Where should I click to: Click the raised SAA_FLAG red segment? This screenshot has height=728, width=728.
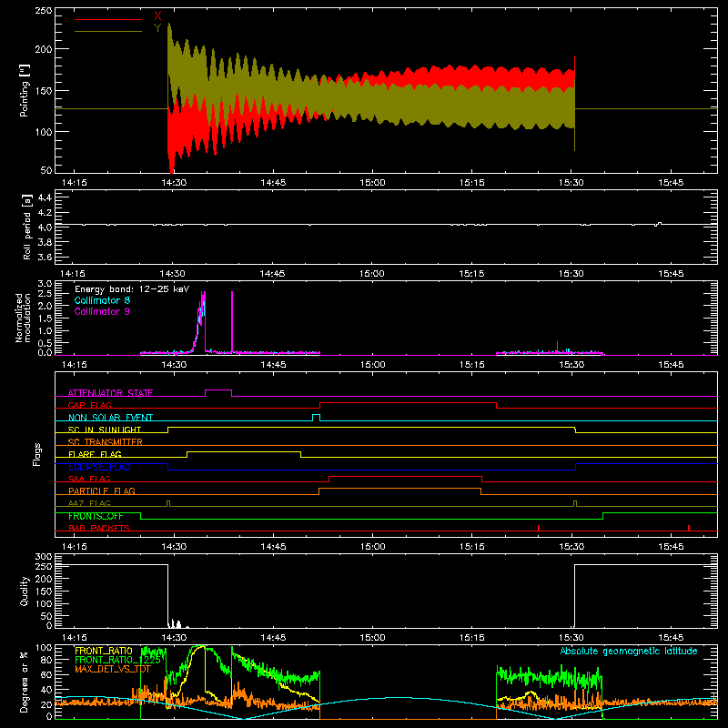[x=405, y=476]
